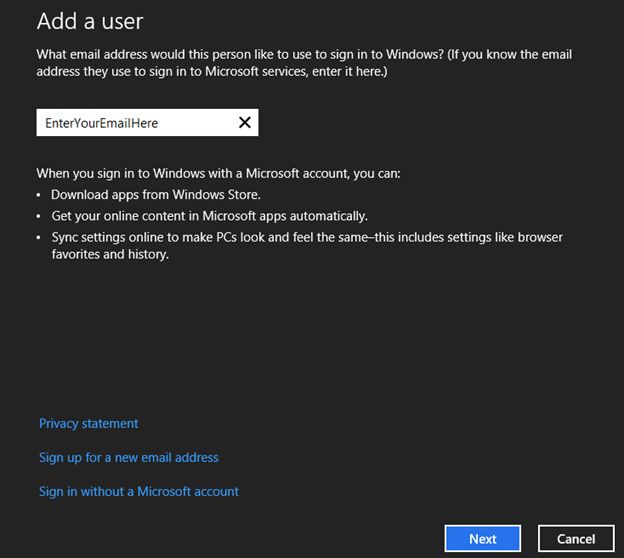This screenshot has height=558, width=624.
Task: Click the Add a user heading
Action: pyautogui.click(x=90, y=21)
